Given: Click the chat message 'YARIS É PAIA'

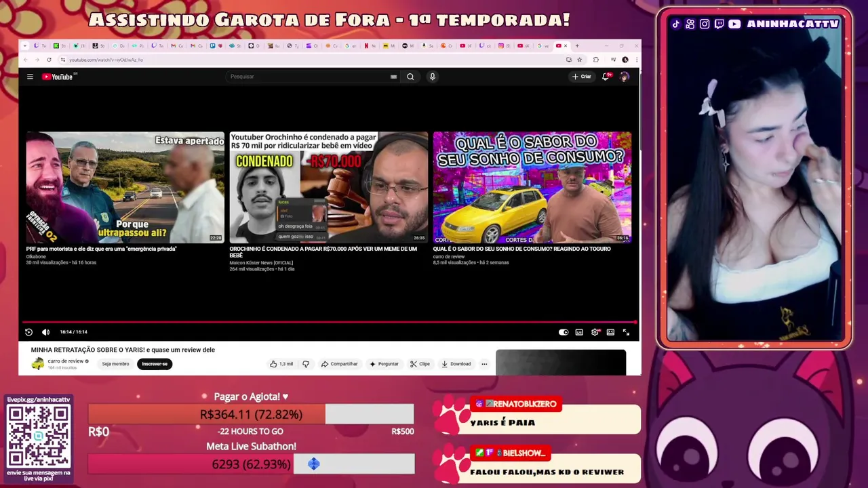Looking at the screenshot, I should pyautogui.click(x=502, y=422).
